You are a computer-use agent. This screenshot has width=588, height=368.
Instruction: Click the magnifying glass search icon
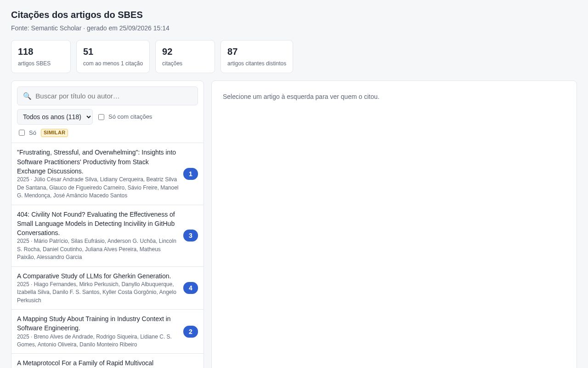[27, 96]
